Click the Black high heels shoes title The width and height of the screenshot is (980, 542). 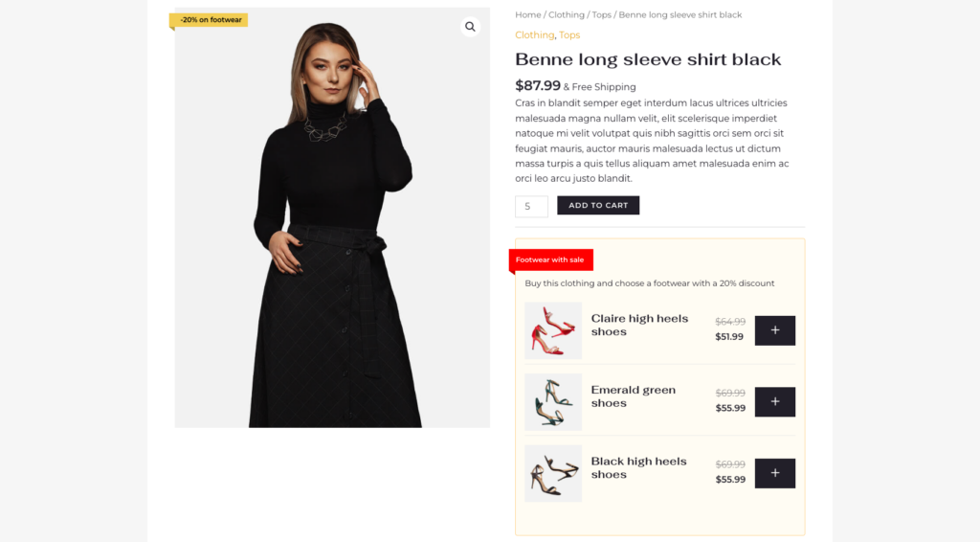point(638,467)
